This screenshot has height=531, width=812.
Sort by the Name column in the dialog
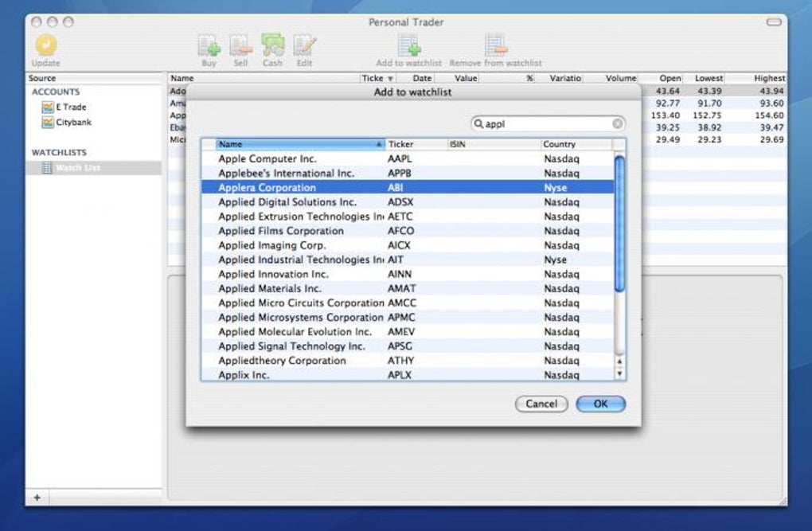[300, 144]
